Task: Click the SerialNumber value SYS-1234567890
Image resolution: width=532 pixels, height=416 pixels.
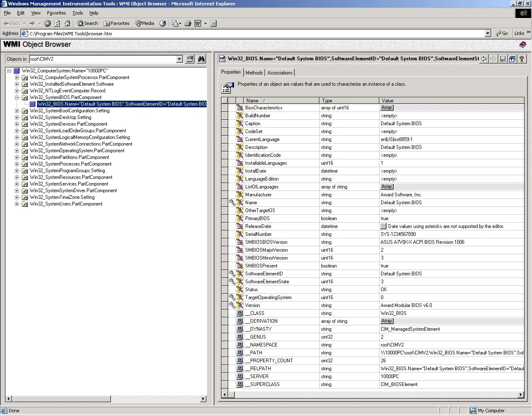Action: click(398, 234)
